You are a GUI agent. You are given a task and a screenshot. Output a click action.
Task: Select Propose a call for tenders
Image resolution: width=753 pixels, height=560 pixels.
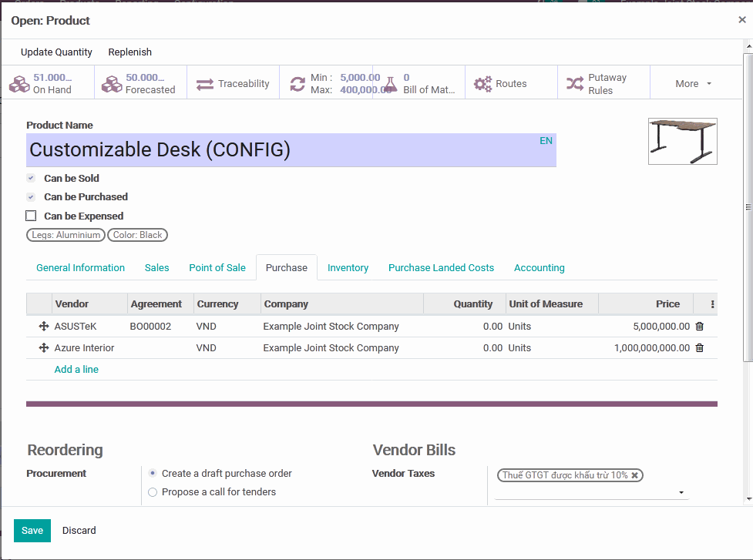[153, 492]
